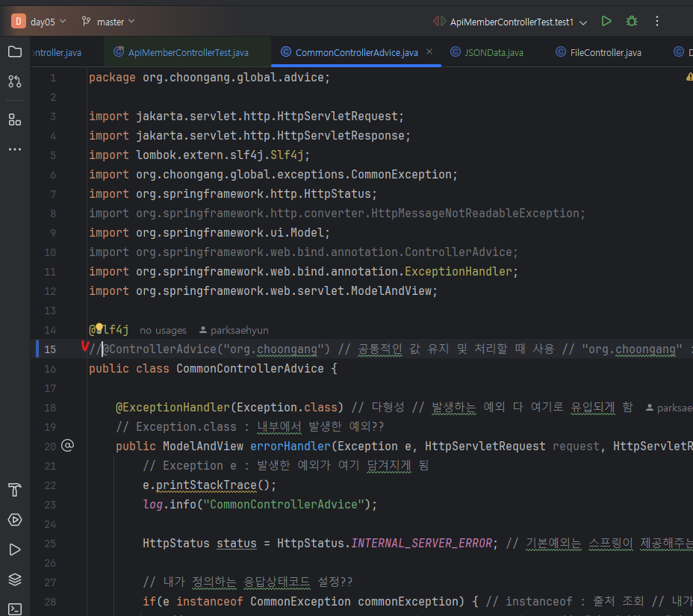This screenshot has height=616, width=693.
Task: Toggle a breakpoint at line 25
Action: [49, 544]
